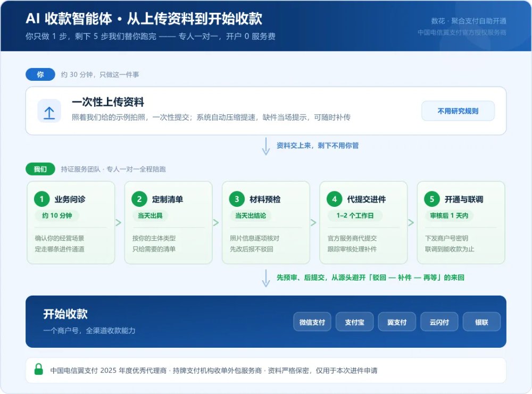Click the 定制清单 card title
Screen dimensions: 532x394
pos(168,199)
